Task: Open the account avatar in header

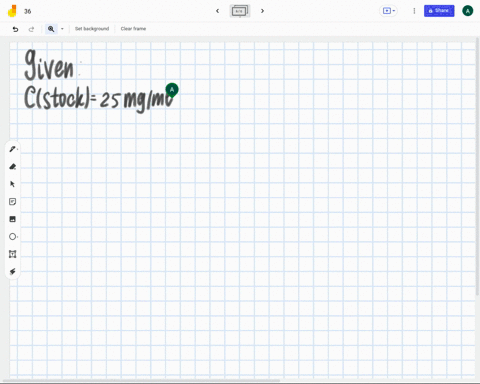Action: click(468, 11)
